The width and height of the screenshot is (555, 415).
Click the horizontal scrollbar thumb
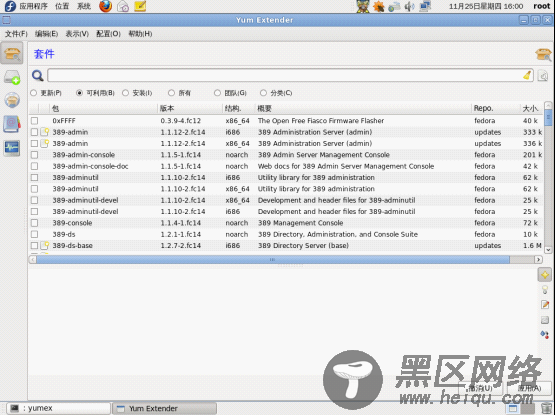coord(273,260)
